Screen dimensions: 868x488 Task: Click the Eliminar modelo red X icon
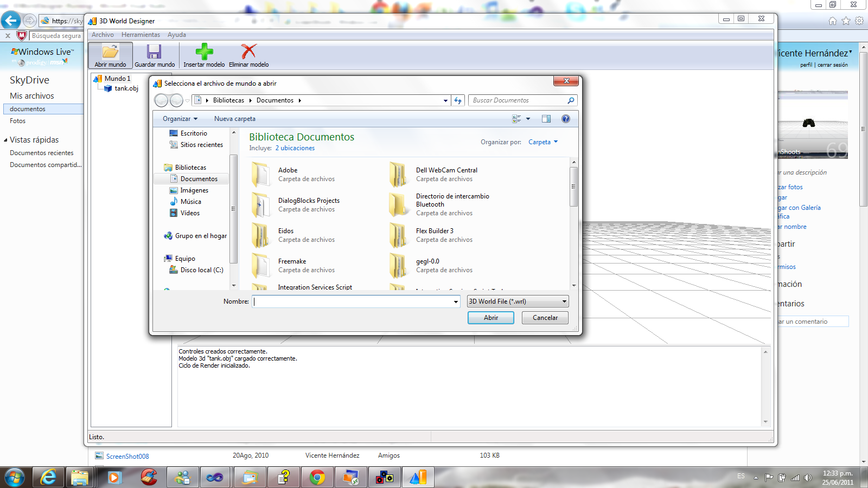(x=248, y=52)
